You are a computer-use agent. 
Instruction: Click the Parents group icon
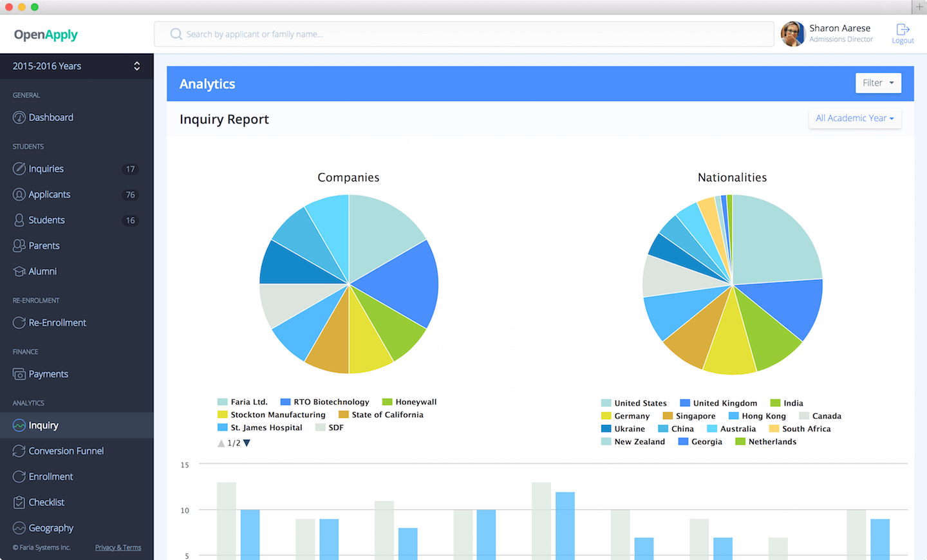(19, 246)
